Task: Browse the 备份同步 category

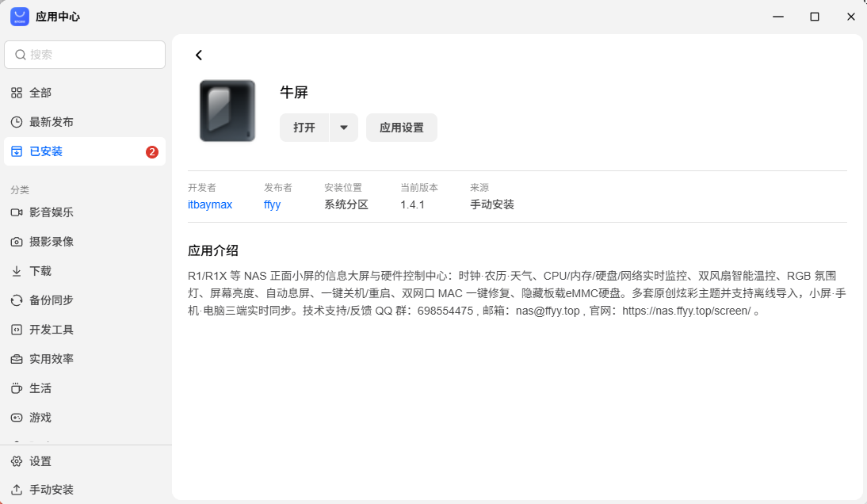Action: [x=85, y=300]
